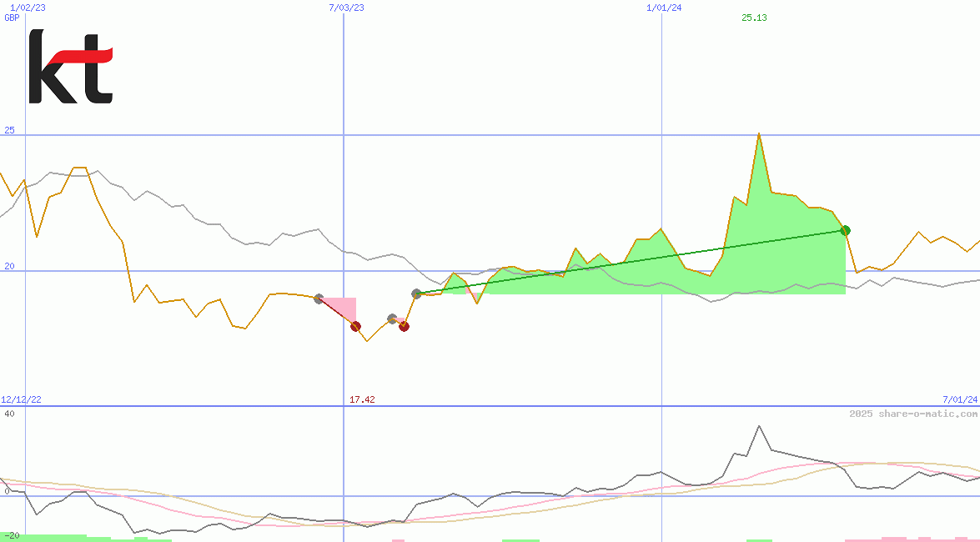Click the 25.13 peak price label
Screen dimensions: 980x542
point(754,18)
